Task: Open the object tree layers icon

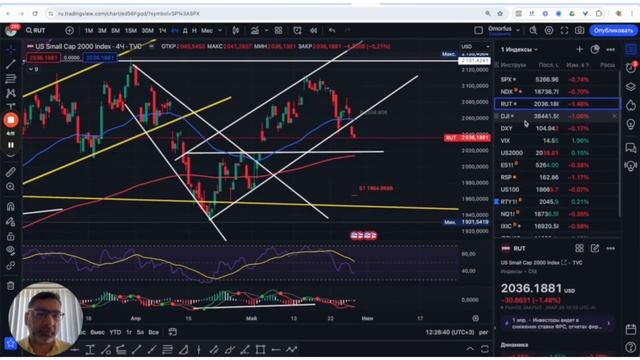Action: tap(631, 87)
